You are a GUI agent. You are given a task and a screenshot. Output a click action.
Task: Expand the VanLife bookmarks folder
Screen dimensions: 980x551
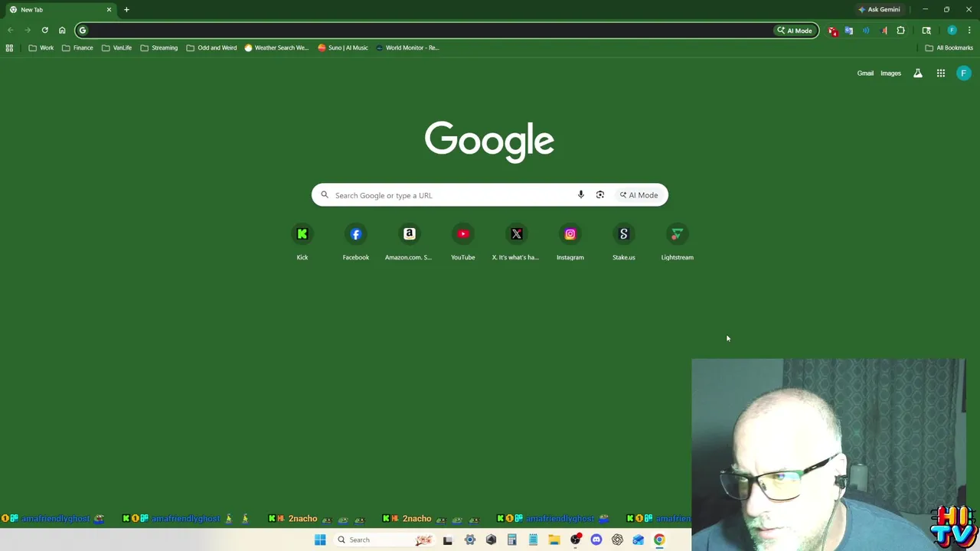pyautogui.click(x=116, y=47)
